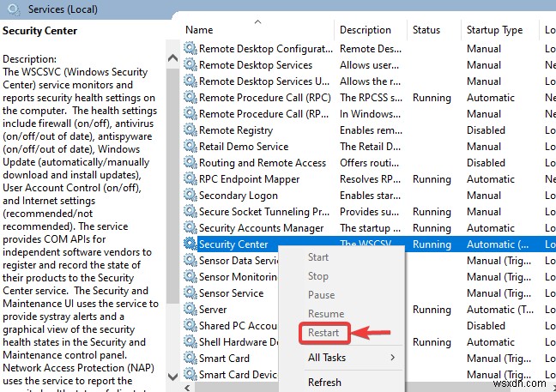The image size is (556, 392).
Task: Click the gear icon beside Secondary Logon
Action: click(x=190, y=196)
